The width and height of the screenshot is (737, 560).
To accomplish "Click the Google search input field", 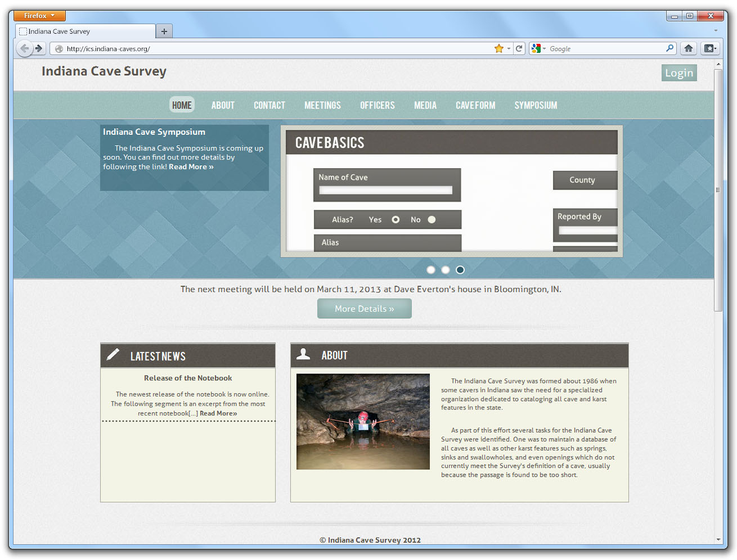I will [606, 49].
